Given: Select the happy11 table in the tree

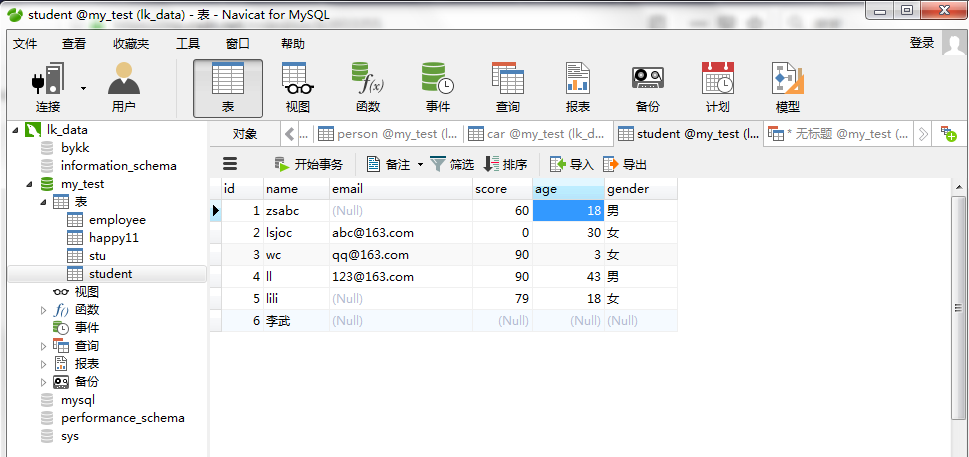Looking at the screenshot, I should 114,238.
